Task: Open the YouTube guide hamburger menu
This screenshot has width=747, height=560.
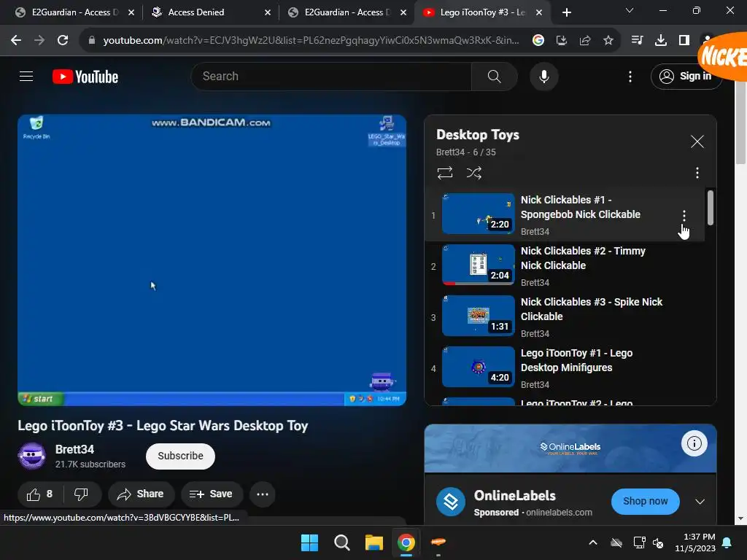Action: (26, 76)
